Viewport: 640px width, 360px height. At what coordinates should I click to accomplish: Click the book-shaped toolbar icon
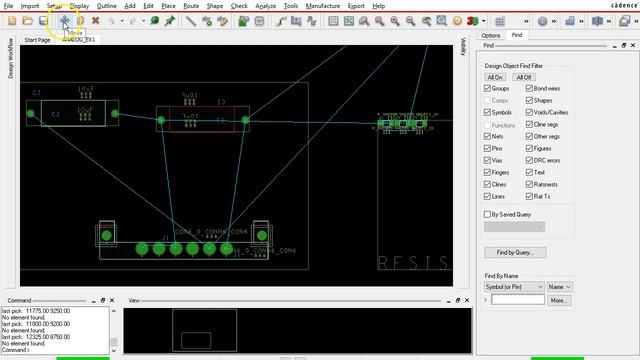click(x=597, y=21)
